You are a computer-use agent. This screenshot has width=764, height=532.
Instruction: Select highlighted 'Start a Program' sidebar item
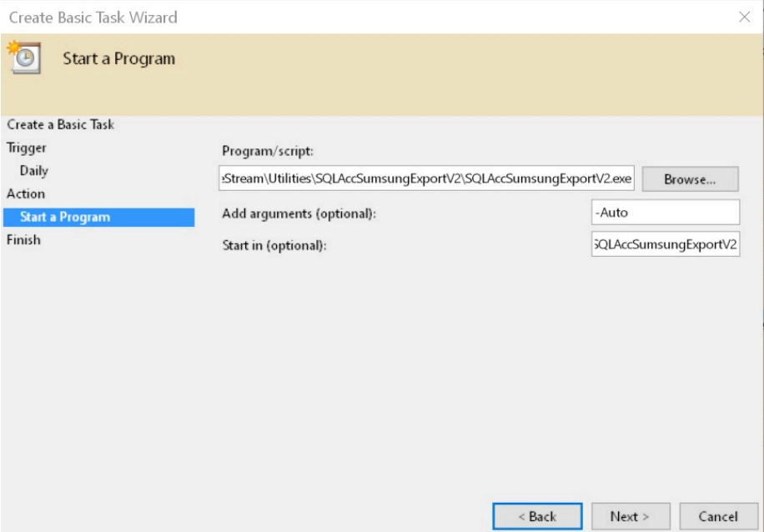pyautogui.click(x=65, y=217)
